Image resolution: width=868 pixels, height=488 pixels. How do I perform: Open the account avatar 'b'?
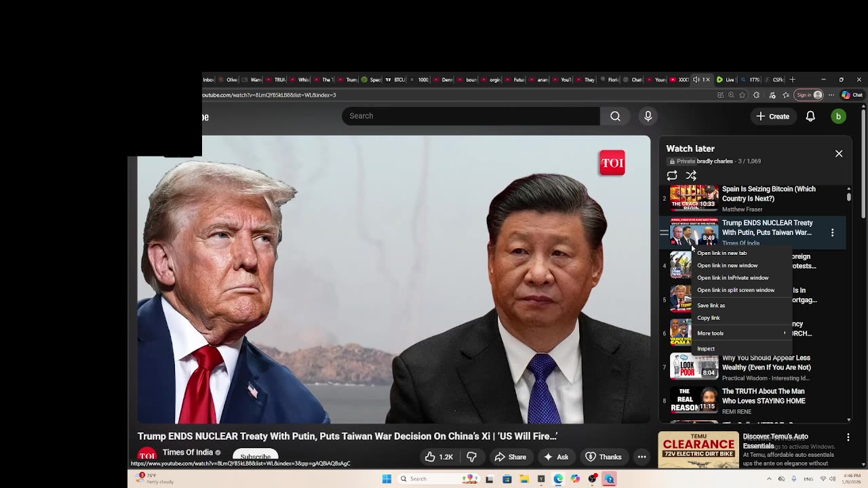[x=838, y=117]
